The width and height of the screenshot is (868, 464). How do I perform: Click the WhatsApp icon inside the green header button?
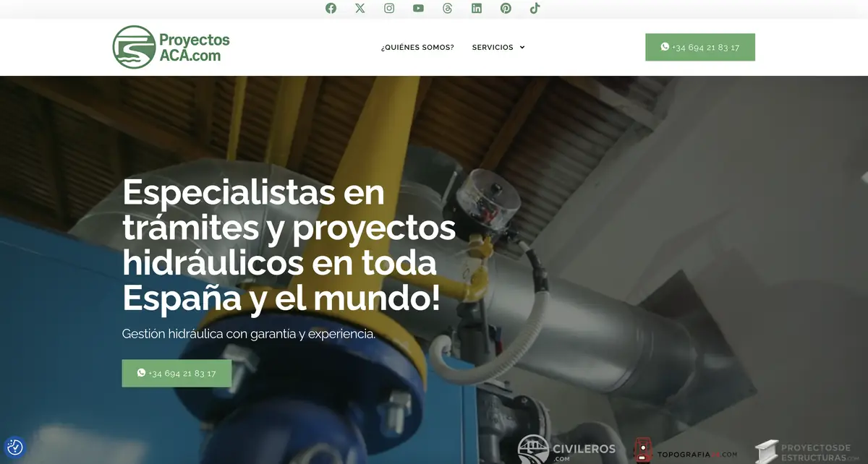point(665,46)
